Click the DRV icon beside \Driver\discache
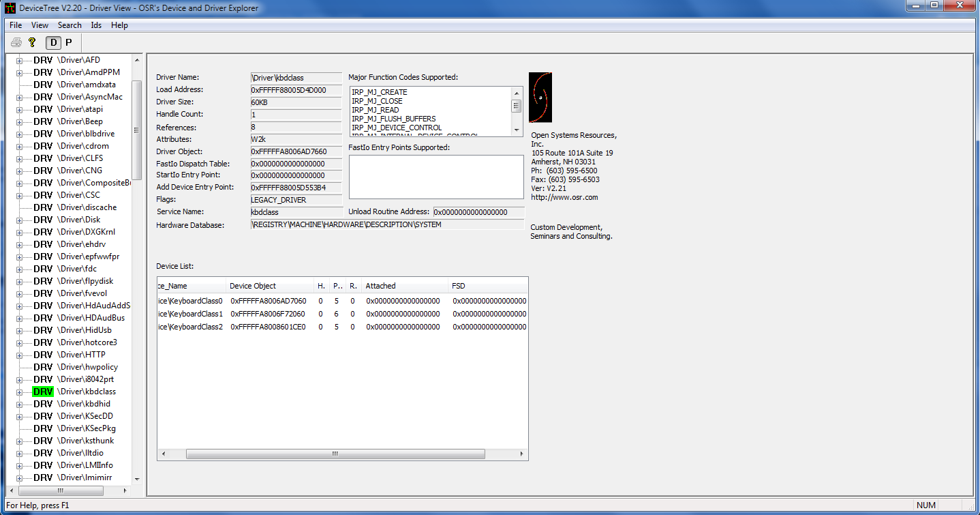Screen dimensions: 980x515 (x=43, y=207)
